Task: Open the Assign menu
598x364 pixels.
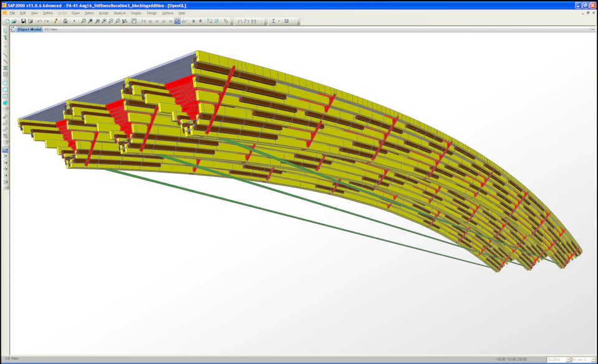Action: click(104, 13)
